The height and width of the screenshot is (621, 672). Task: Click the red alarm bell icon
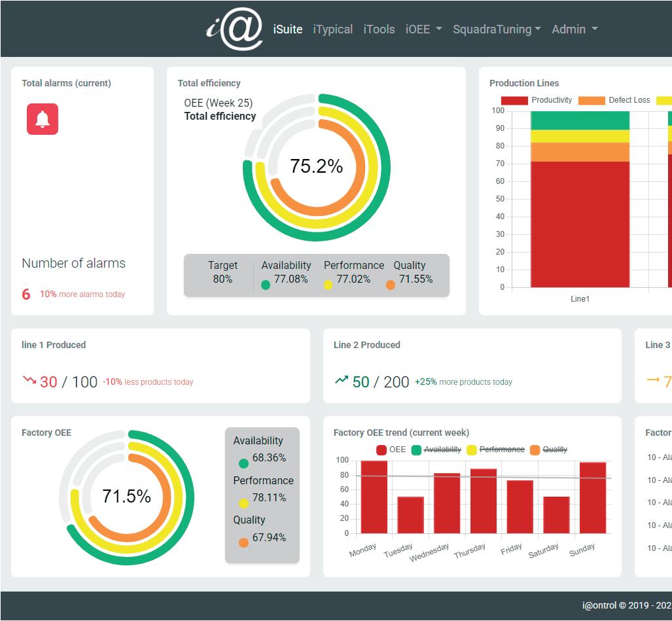pos(43,119)
